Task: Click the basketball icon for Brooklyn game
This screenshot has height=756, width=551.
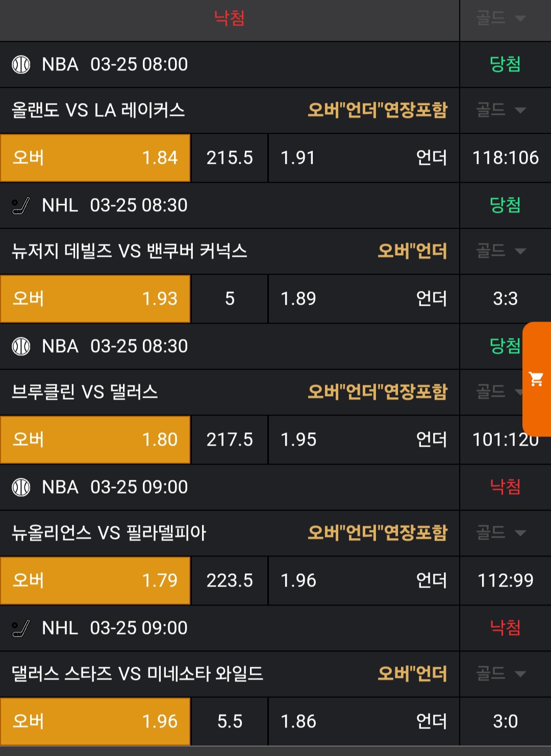Action: 21,346
